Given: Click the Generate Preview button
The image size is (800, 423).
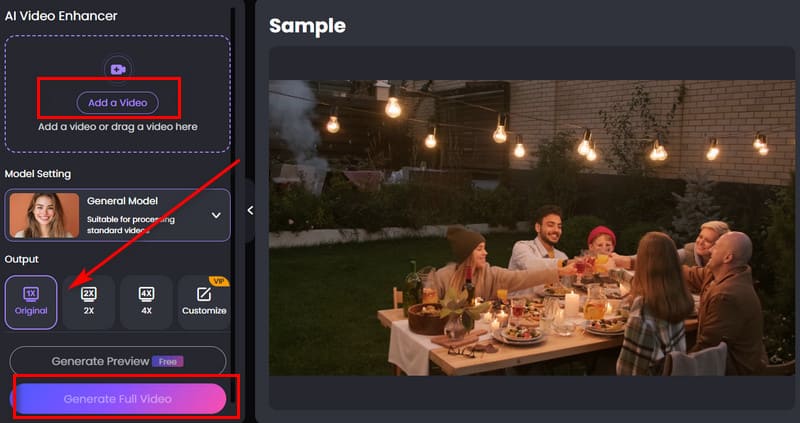Looking at the screenshot, I should (x=118, y=361).
